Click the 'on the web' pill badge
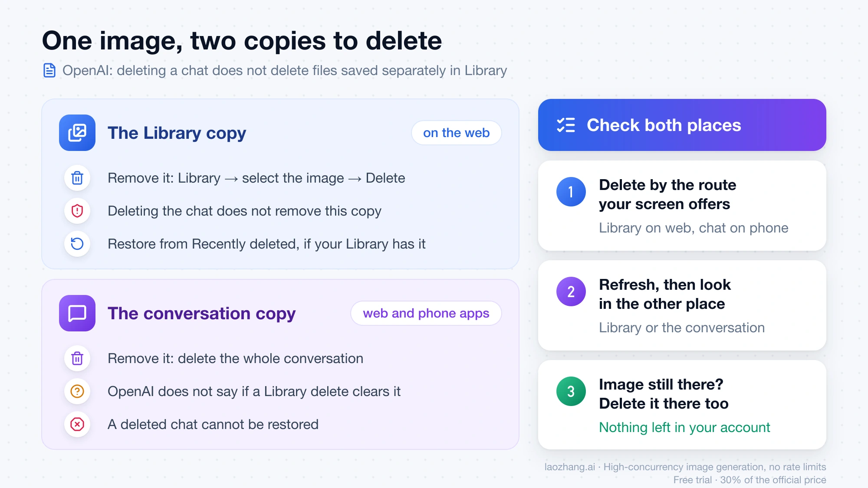 tap(457, 133)
